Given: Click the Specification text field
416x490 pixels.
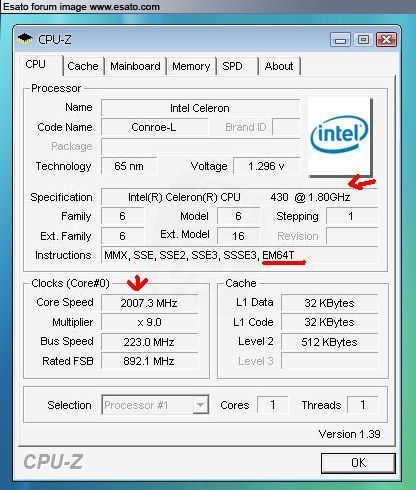Looking at the screenshot, I should click(x=240, y=197).
